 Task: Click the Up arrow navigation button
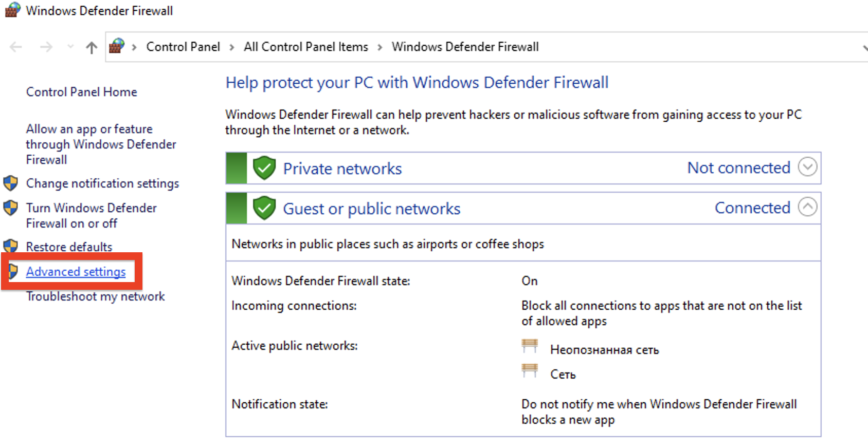pyautogui.click(x=92, y=47)
